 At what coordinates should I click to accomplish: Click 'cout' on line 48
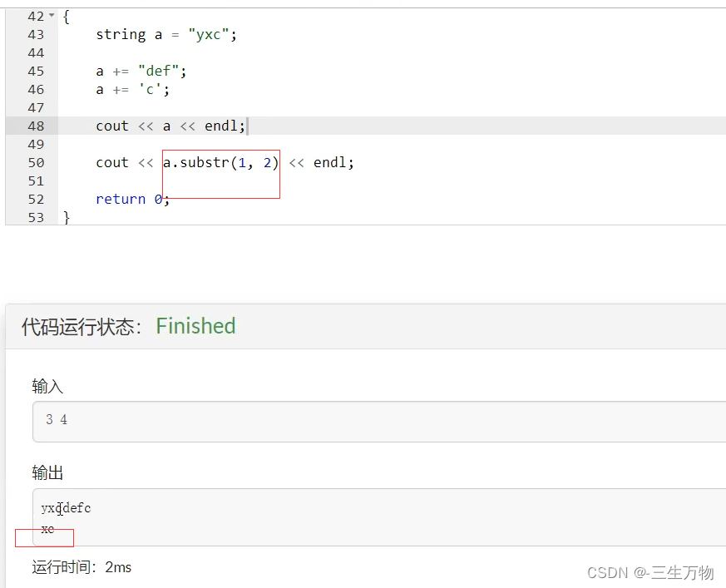pyautogui.click(x=112, y=126)
